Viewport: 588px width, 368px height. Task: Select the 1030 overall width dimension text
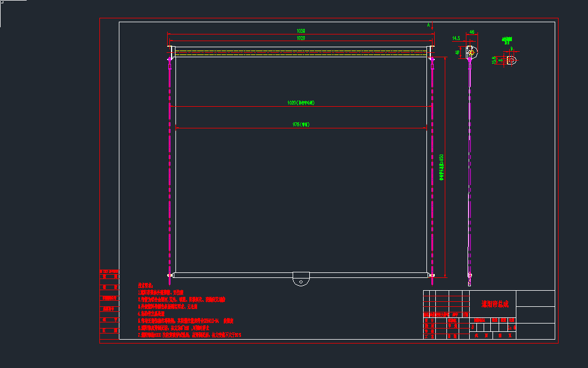(x=301, y=31)
